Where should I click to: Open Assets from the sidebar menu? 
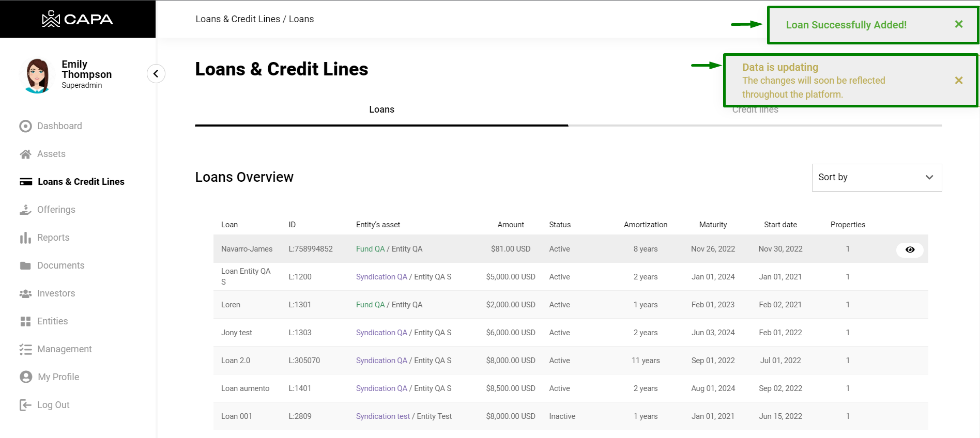pos(51,154)
